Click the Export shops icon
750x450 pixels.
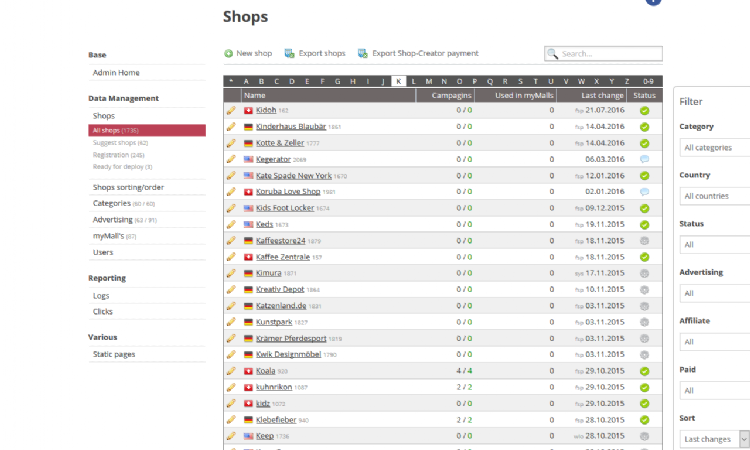point(290,53)
